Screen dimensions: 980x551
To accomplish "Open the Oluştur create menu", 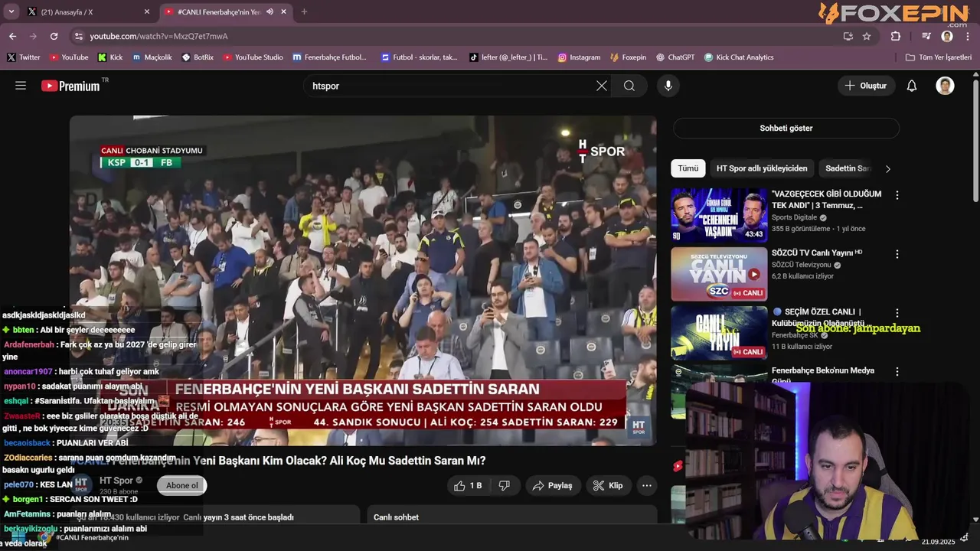I will pyautogui.click(x=866, y=86).
